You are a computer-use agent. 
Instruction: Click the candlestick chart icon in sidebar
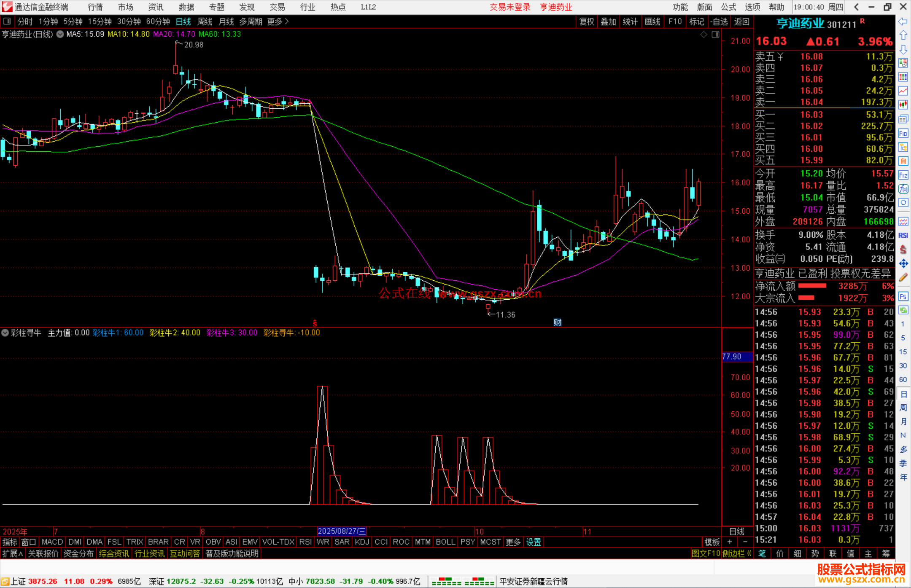(x=903, y=105)
